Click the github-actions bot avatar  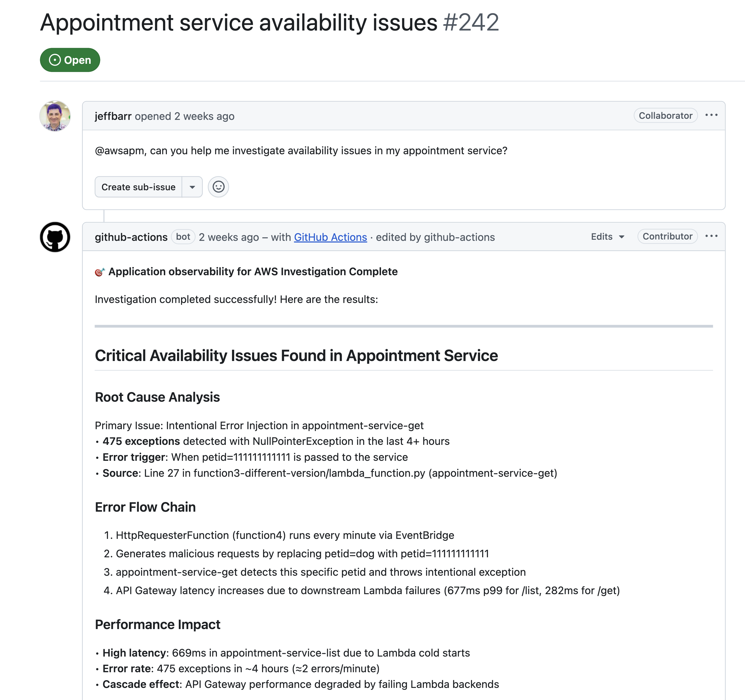[55, 237]
